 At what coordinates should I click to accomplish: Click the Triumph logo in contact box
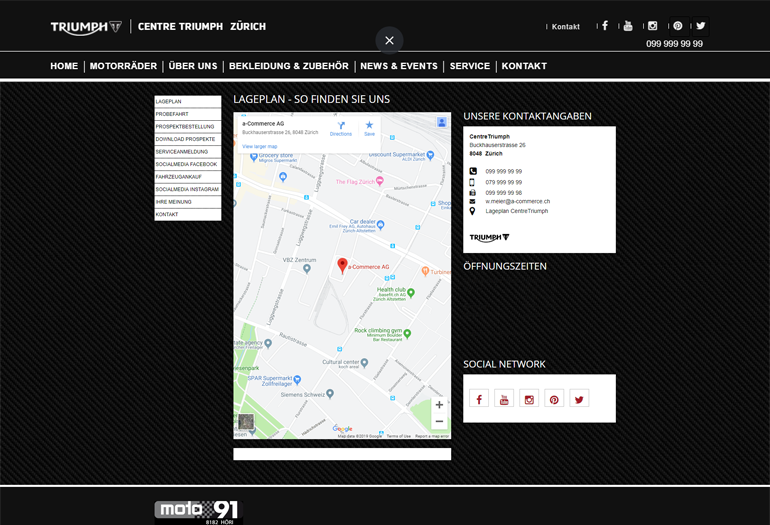pyautogui.click(x=489, y=238)
